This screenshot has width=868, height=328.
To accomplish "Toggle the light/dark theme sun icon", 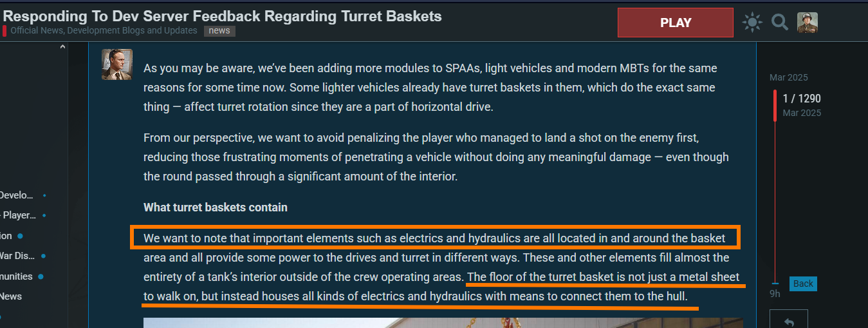I will coord(752,23).
